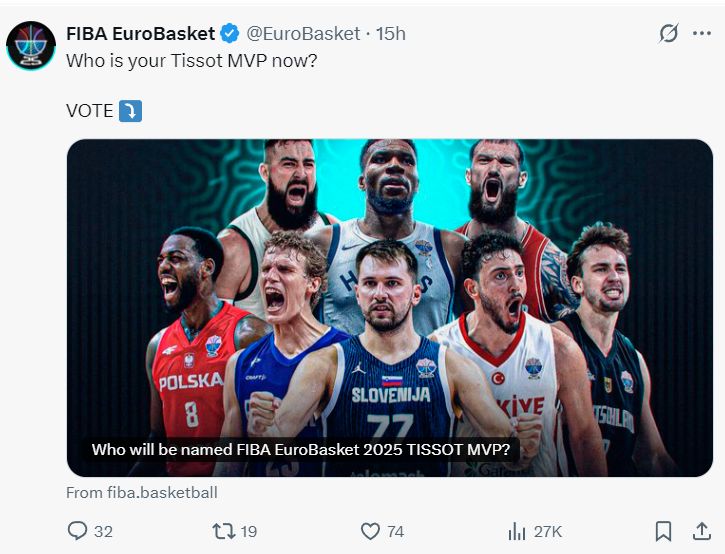725x554 pixels.
Task: Open the FIBA EuroBasket profile avatar
Action: click(31, 45)
